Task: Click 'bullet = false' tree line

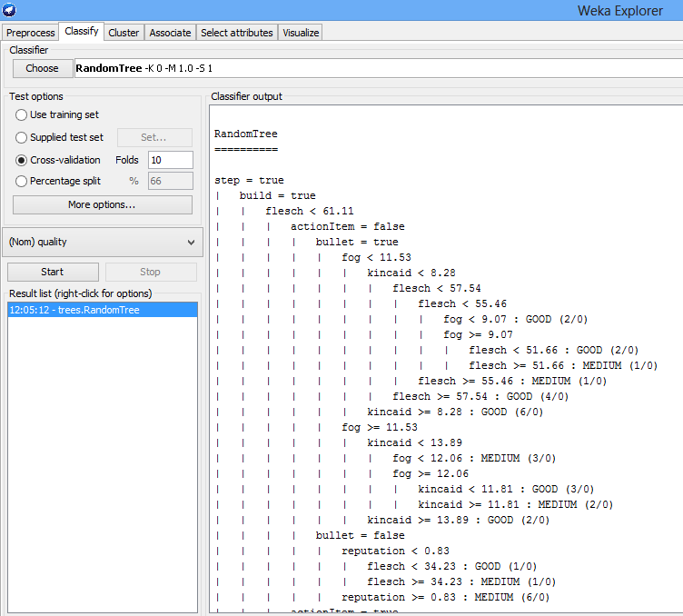Action: 360,535
